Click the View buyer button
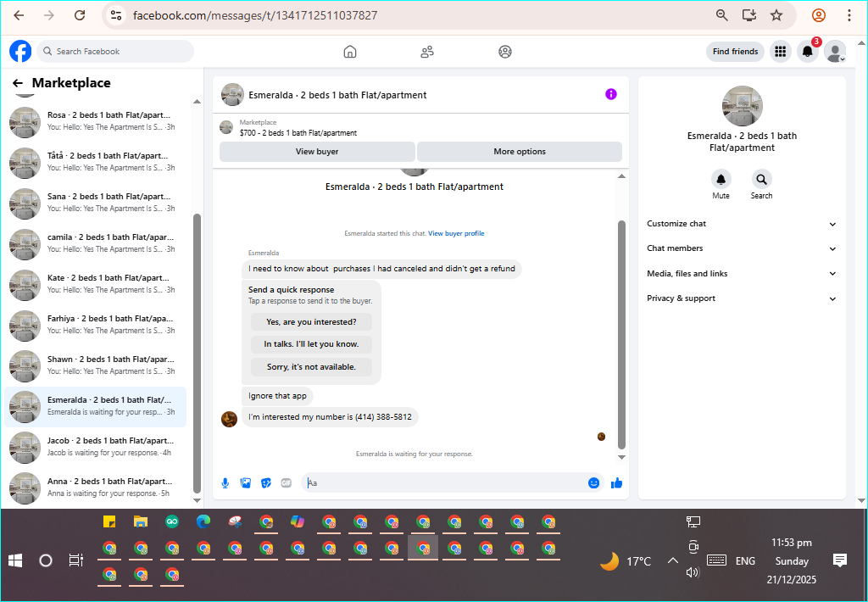 click(317, 151)
